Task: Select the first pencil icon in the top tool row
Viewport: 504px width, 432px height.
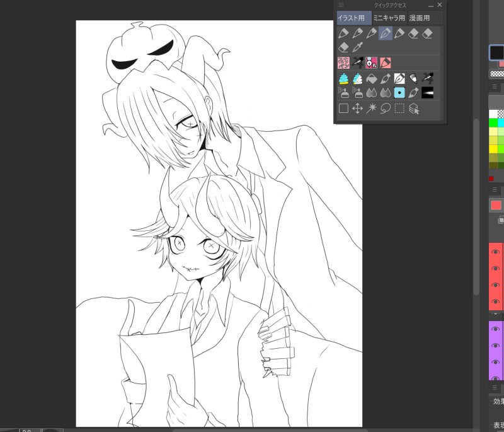Action: click(343, 33)
